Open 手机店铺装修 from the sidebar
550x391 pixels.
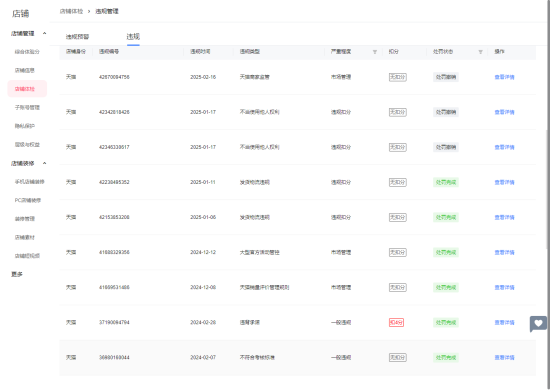point(29,182)
